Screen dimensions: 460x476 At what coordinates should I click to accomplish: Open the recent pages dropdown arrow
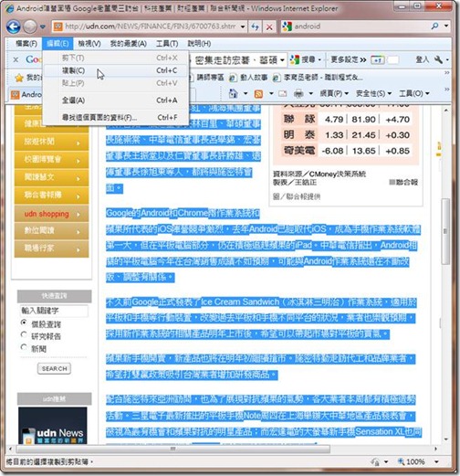43,26
